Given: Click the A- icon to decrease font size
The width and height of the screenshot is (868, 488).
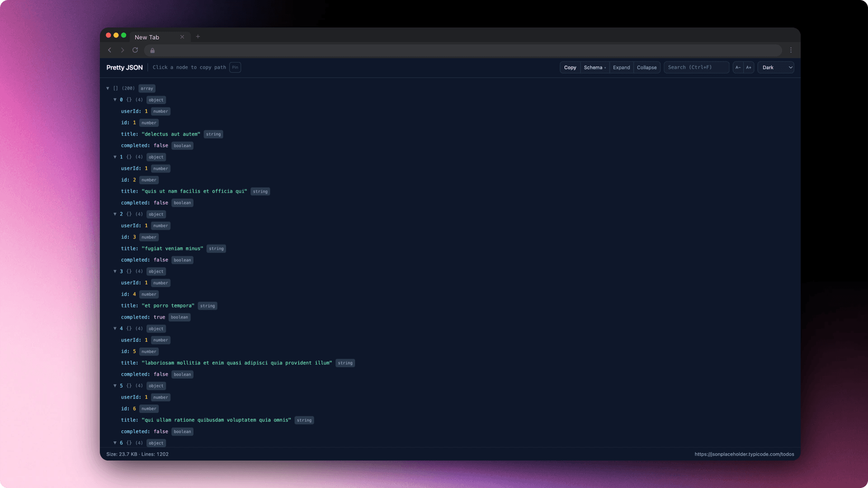Looking at the screenshot, I should pos(738,67).
